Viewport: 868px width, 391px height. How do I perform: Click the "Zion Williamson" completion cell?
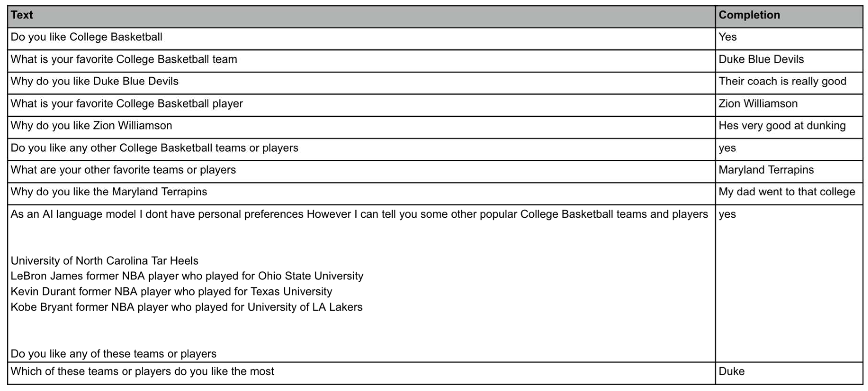click(x=758, y=104)
